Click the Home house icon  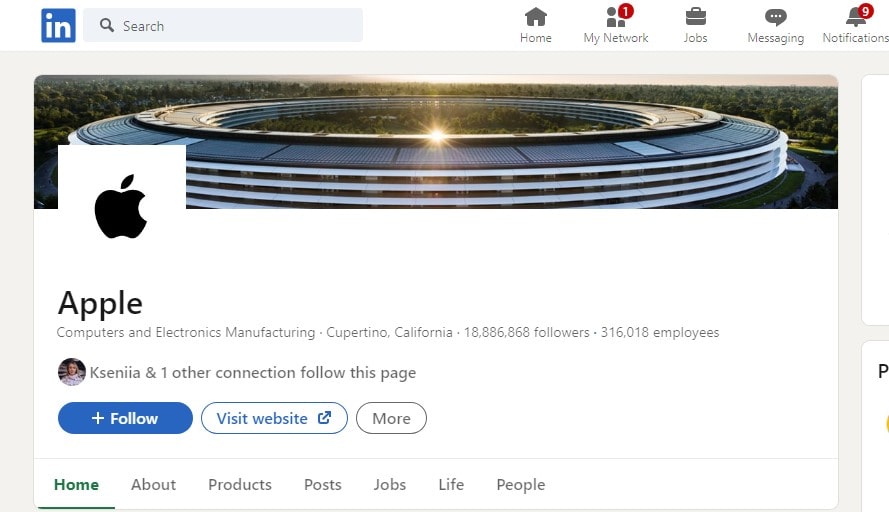point(535,17)
